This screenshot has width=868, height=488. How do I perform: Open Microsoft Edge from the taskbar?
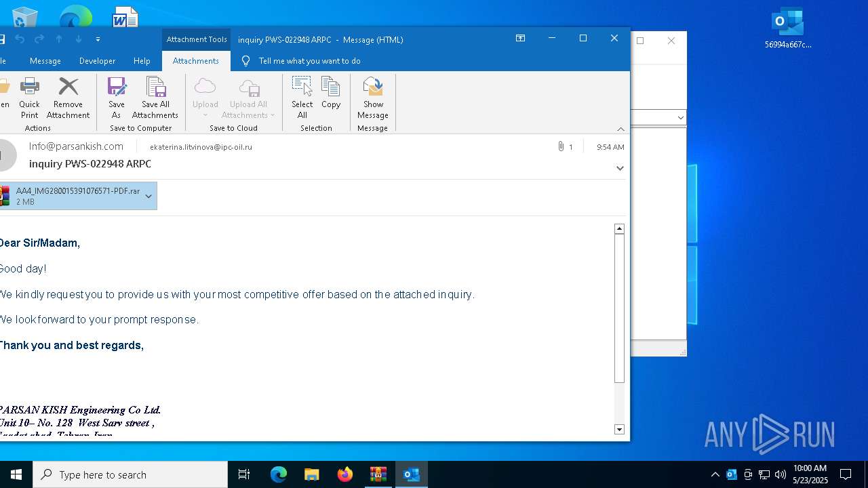point(279,474)
